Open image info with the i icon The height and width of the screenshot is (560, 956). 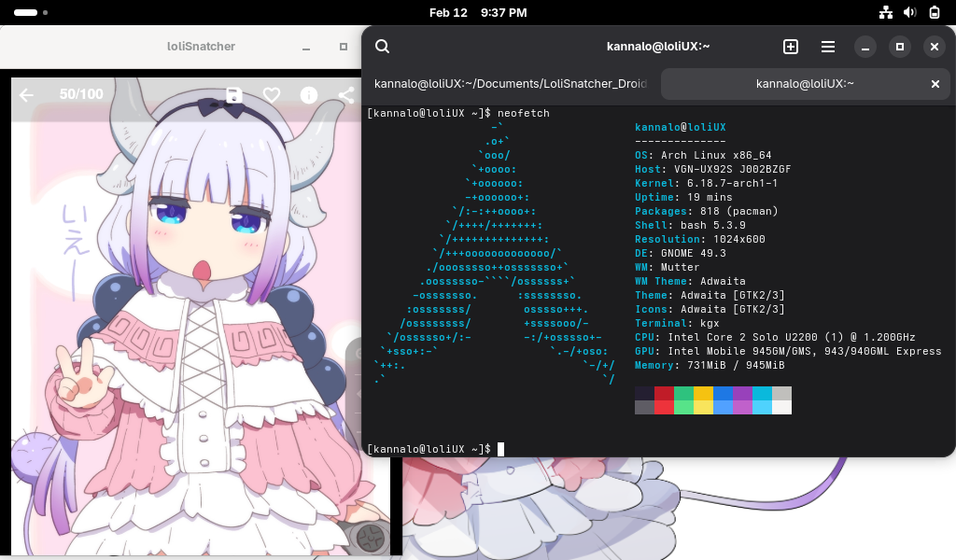[309, 95]
